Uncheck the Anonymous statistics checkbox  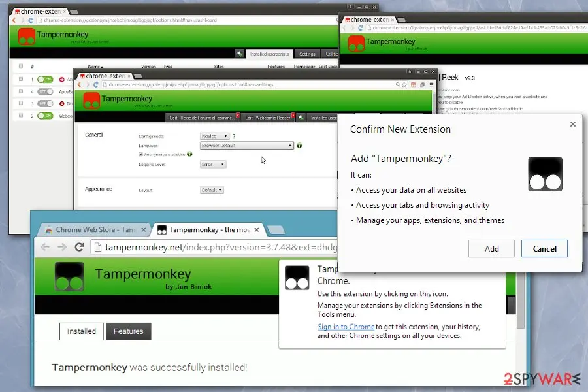(141, 154)
